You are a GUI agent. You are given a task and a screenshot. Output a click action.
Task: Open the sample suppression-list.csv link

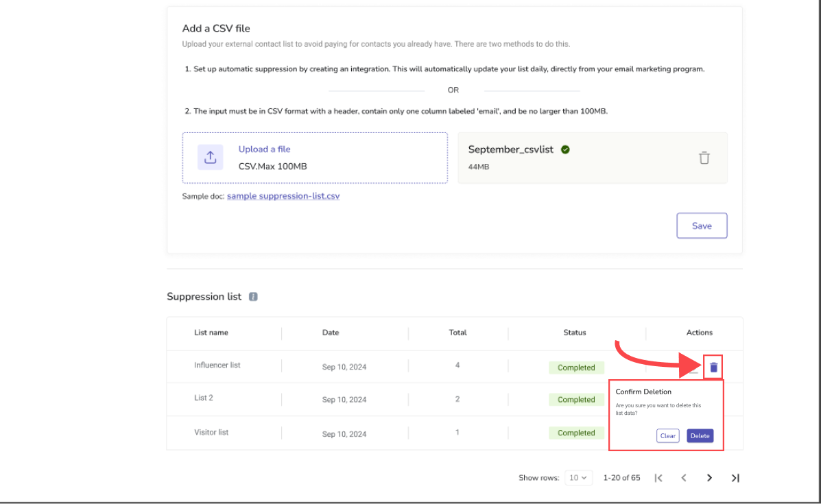click(x=283, y=196)
